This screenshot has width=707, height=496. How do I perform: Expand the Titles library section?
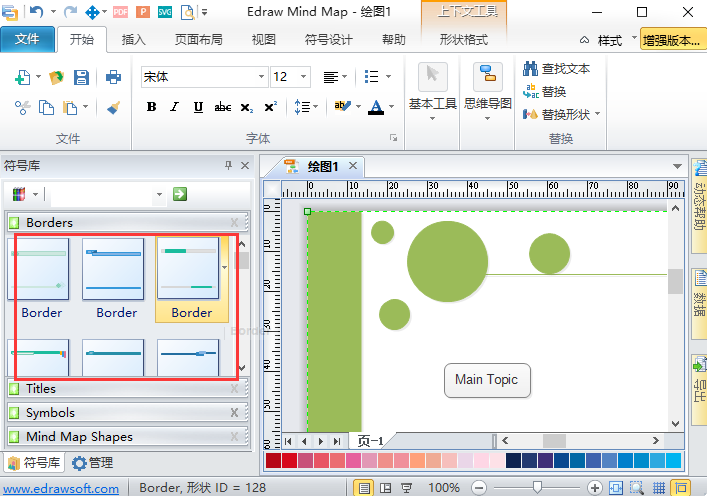point(41,389)
